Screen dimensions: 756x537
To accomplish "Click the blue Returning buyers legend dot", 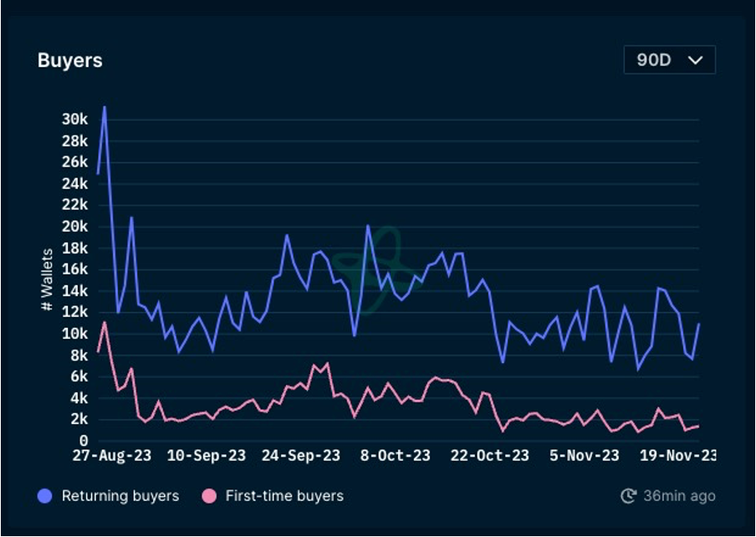I will [x=45, y=496].
